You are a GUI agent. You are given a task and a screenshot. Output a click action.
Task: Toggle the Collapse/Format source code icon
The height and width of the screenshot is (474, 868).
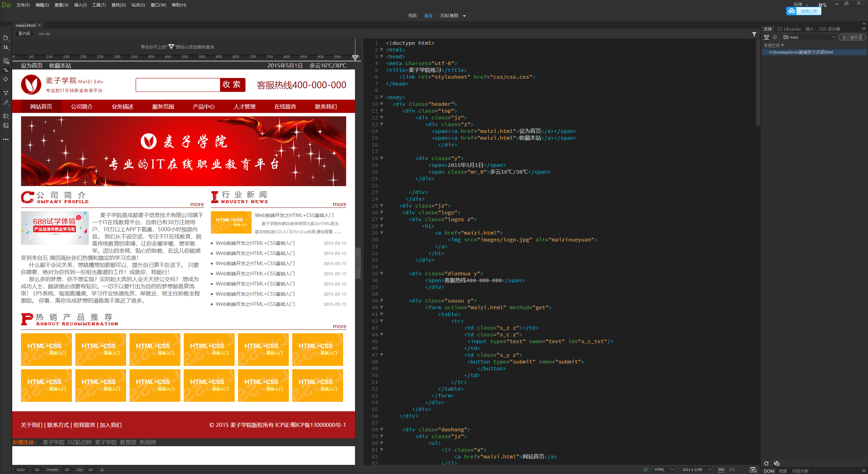[x=6, y=70]
